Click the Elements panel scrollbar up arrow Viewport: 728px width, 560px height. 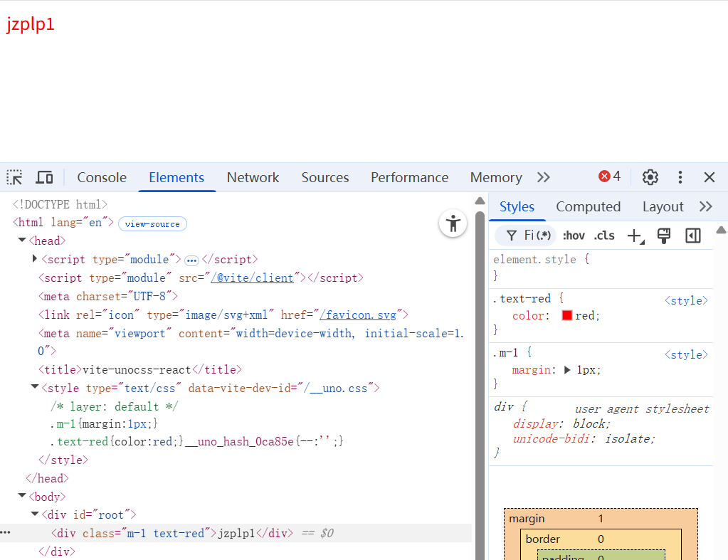click(x=480, y=201)
